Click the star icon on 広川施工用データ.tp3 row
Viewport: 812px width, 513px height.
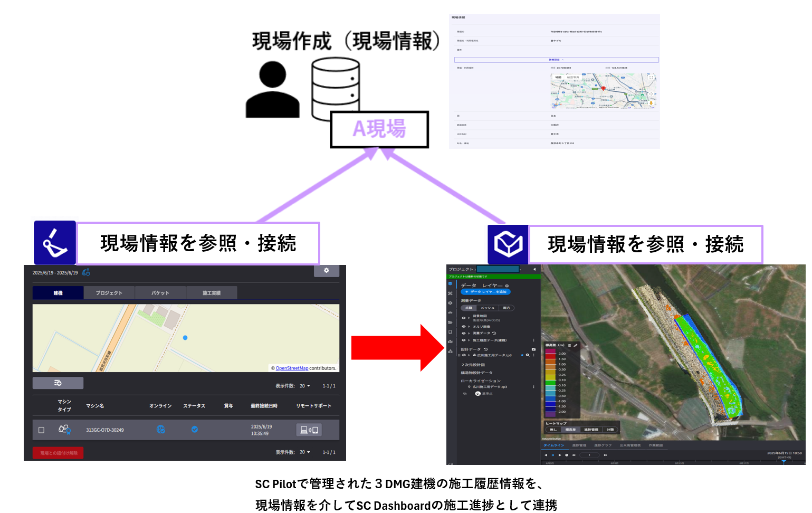(522, 355)
